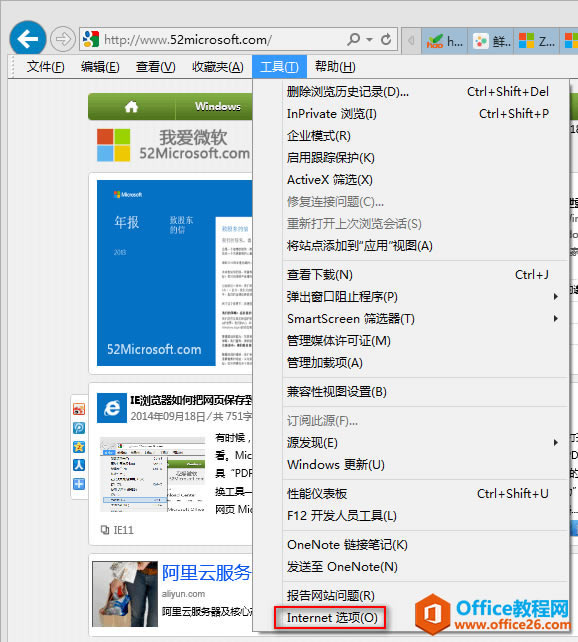
Task: Click the yellow star share icon in sidebar
Action: pyautogui.click(x=79, y=446)
